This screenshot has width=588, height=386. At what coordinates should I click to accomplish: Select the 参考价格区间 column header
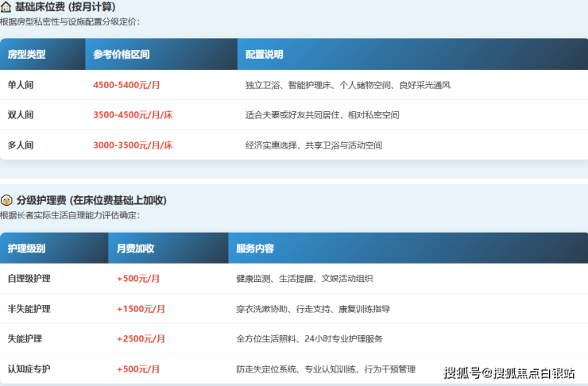pos(122,55)
